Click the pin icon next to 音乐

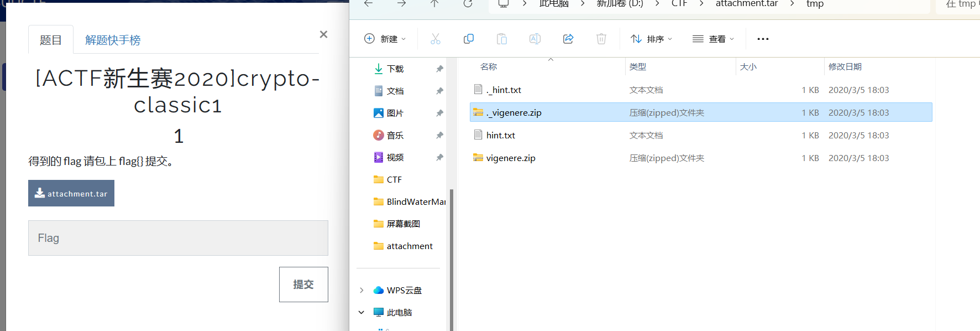(439, 135)
